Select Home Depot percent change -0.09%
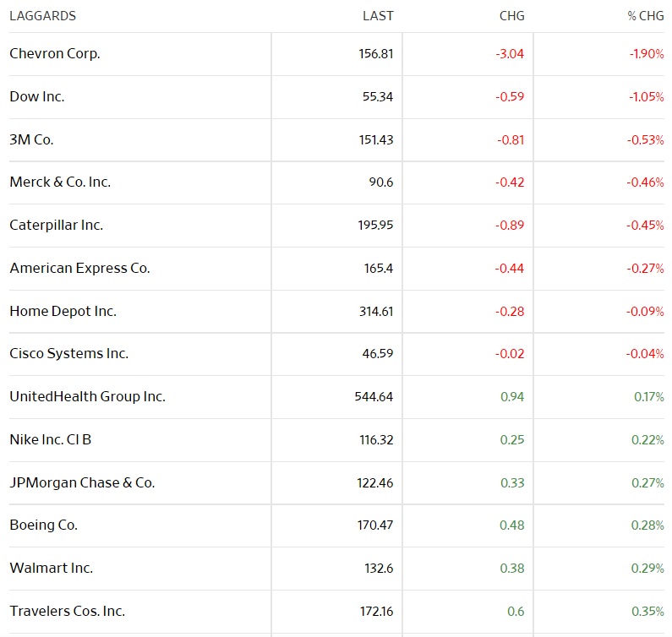The image size is (672, 637). click(645, 312)
